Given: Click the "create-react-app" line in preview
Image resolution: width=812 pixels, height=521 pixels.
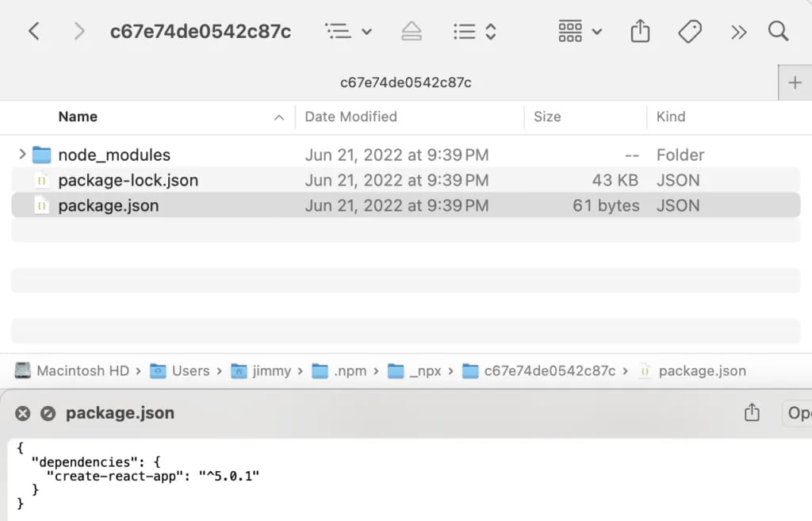Looking at the screenshot, I should (x=153, y=476).
